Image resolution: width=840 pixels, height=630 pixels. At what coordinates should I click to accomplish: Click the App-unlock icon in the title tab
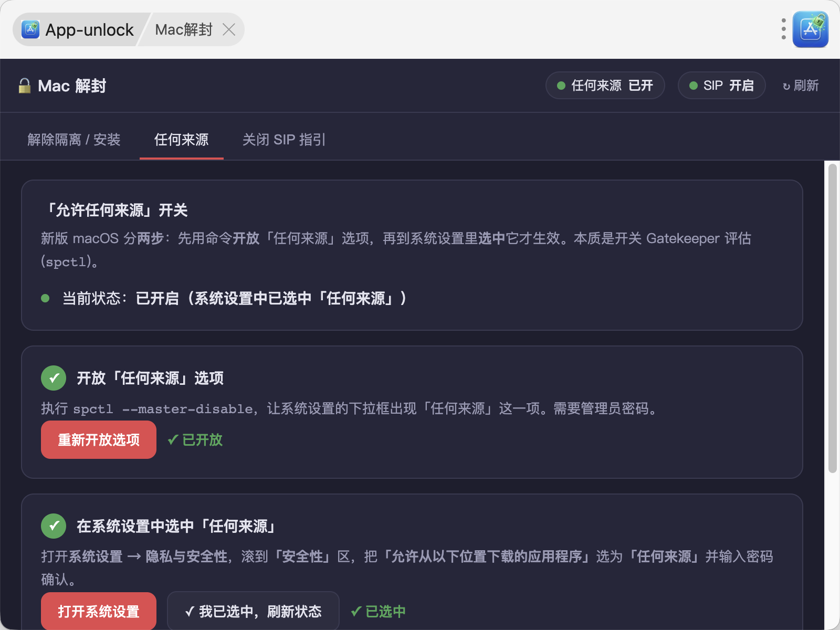pyautogui.click(x=30, y=29)
